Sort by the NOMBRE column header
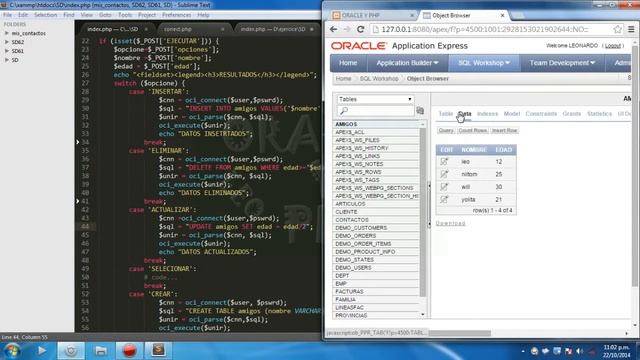 pos(473,150)
